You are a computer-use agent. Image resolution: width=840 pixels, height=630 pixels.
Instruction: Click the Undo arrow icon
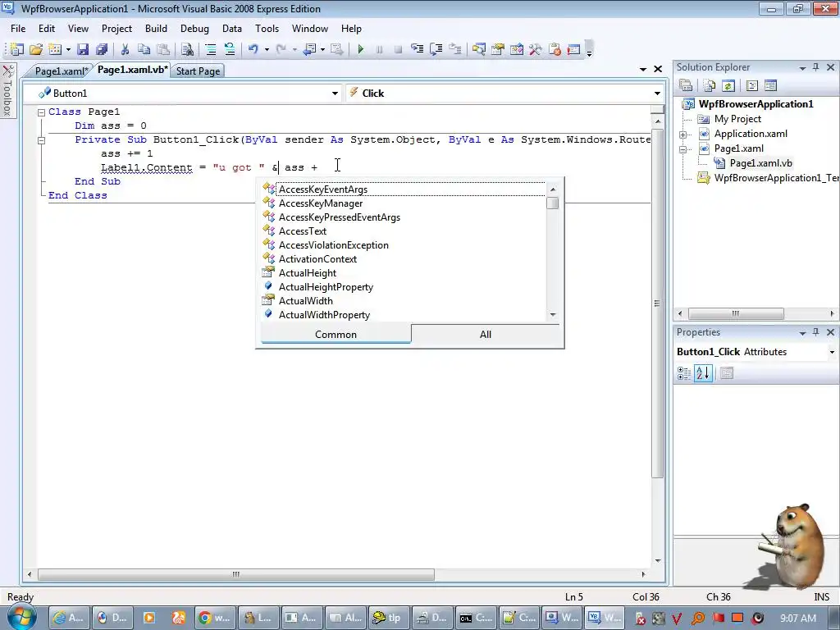tap(253, 49)
